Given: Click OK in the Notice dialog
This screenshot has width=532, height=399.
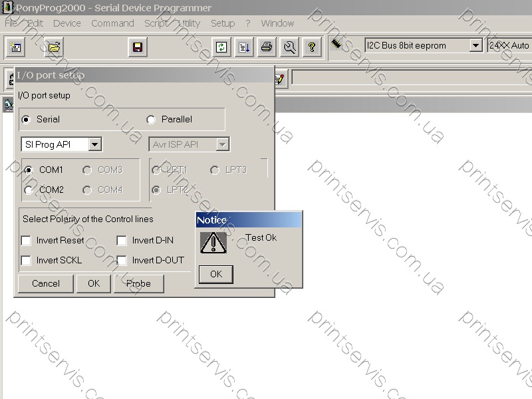Looking at the screenshot, I should pyautogui.click(x=216, y=274).
